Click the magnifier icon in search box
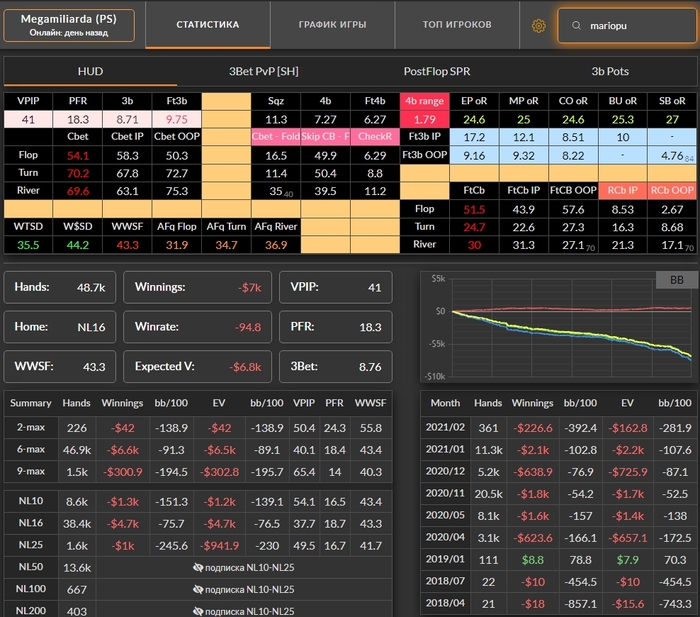This screenshot has height=617, width=700. [x=574, y=26]
